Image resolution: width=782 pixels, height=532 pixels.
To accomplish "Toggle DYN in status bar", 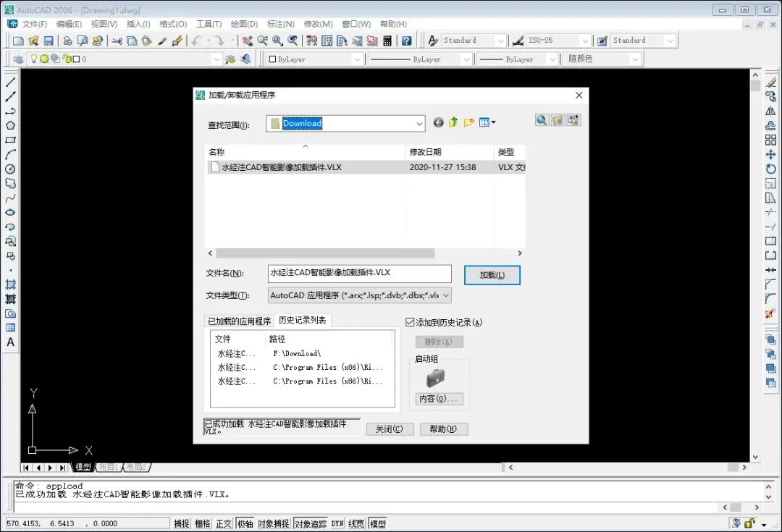I will pyautogui.click(x=337, y=523).
